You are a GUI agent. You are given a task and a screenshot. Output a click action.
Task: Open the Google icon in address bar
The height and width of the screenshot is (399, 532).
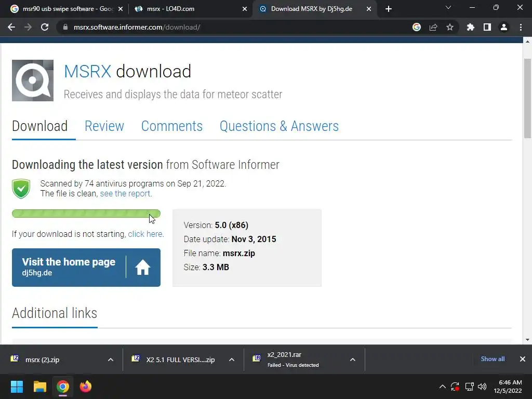click(x=417, y=27)
